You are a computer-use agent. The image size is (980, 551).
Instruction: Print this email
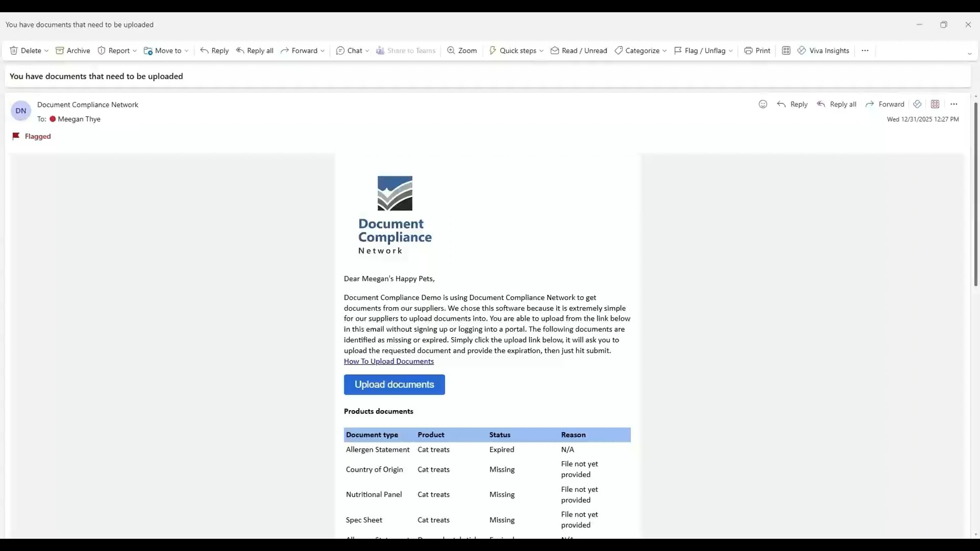click(x=757, y=51)
